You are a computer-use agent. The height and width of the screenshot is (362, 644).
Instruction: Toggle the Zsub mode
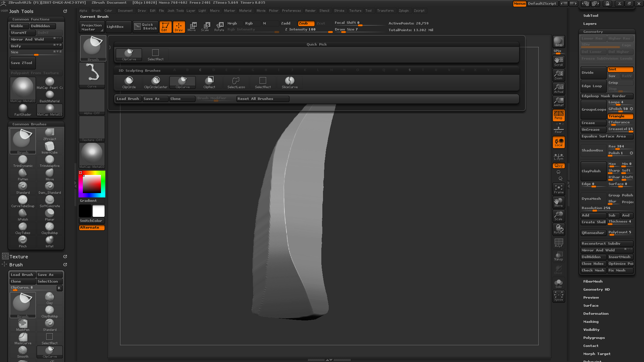coord(306,23)
